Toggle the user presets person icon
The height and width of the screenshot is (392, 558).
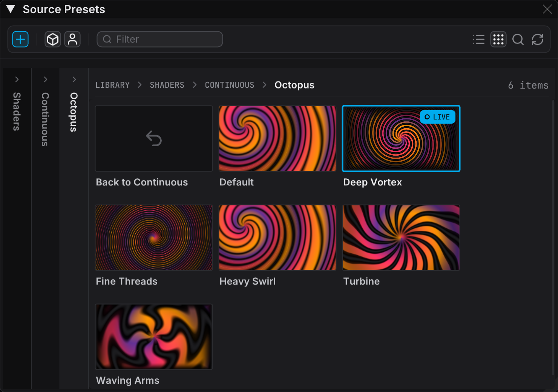point(72,39)
